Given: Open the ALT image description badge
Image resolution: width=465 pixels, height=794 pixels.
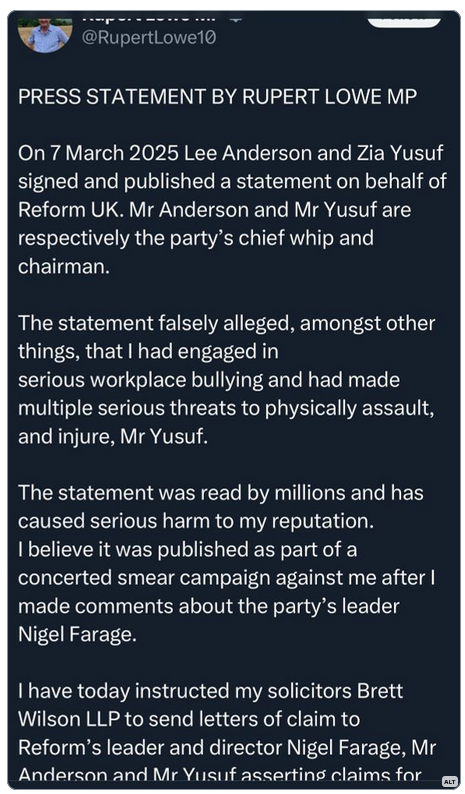Looking at the screenshot, I should pyautogui.click(x=449, y=782).
